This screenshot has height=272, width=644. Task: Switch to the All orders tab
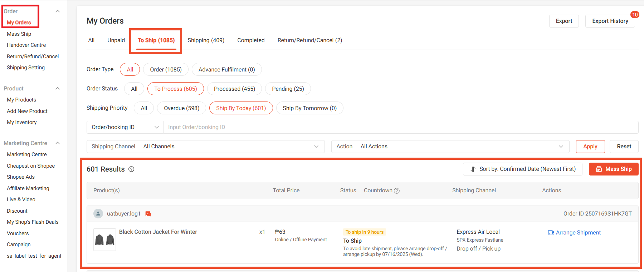[x=91, y=40]
